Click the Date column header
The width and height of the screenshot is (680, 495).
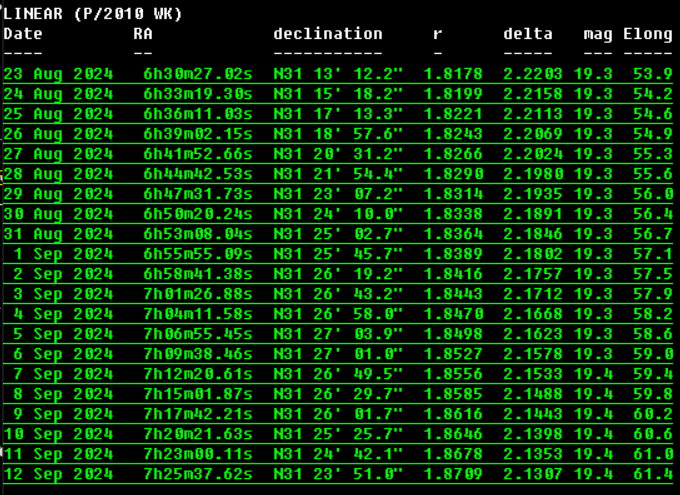(23, 34)
